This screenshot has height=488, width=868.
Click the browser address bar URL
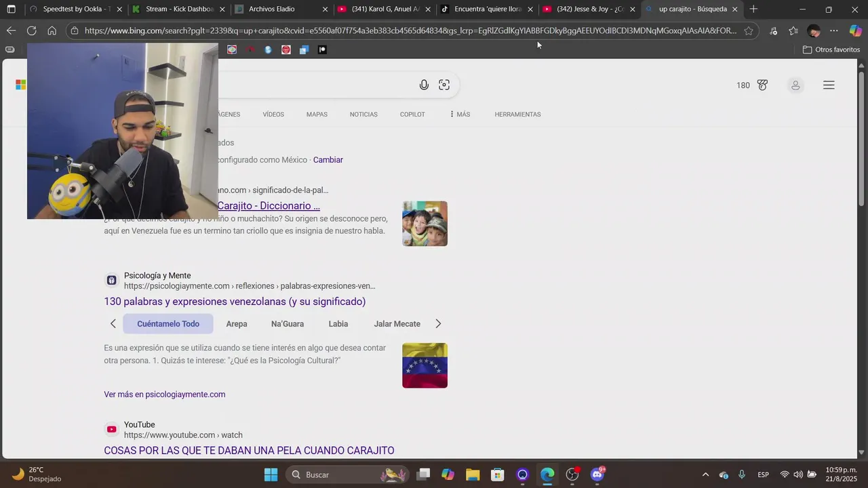410,30
